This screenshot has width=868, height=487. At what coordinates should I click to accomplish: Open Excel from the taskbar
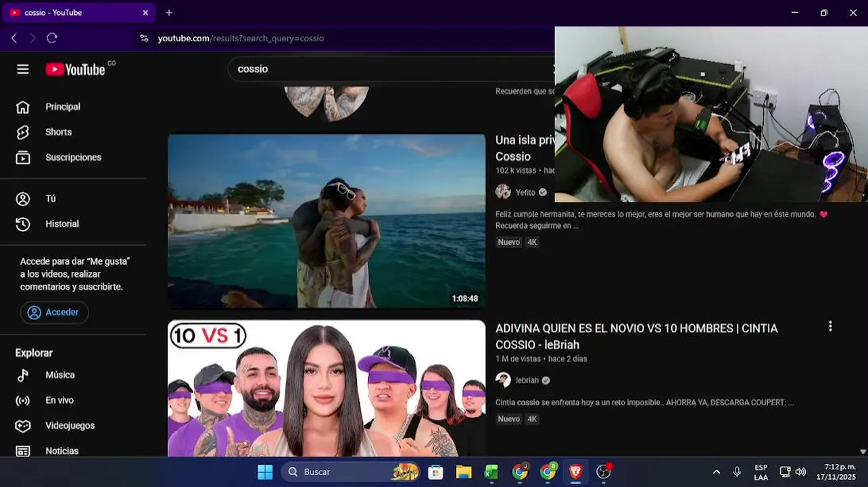491,472
